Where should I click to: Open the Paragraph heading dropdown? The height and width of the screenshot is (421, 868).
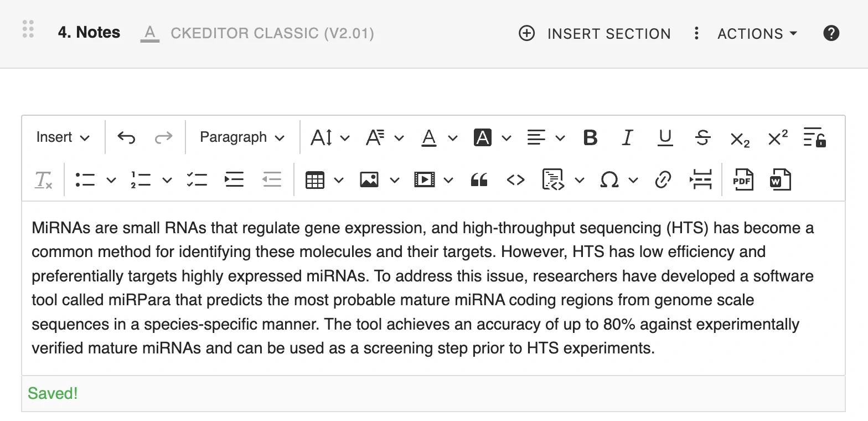pyautogui.click(x=242, y=137)
